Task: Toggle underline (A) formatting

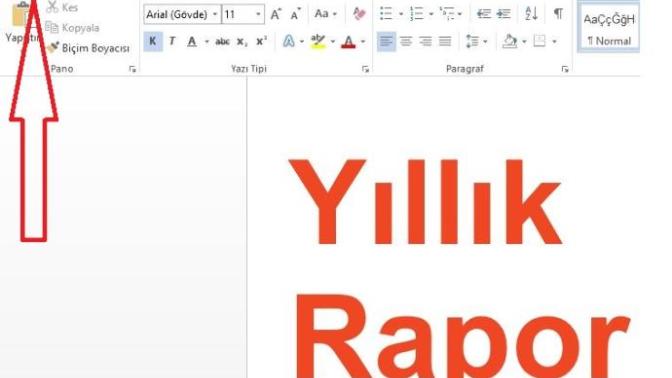Action: (x=192, y=41)
